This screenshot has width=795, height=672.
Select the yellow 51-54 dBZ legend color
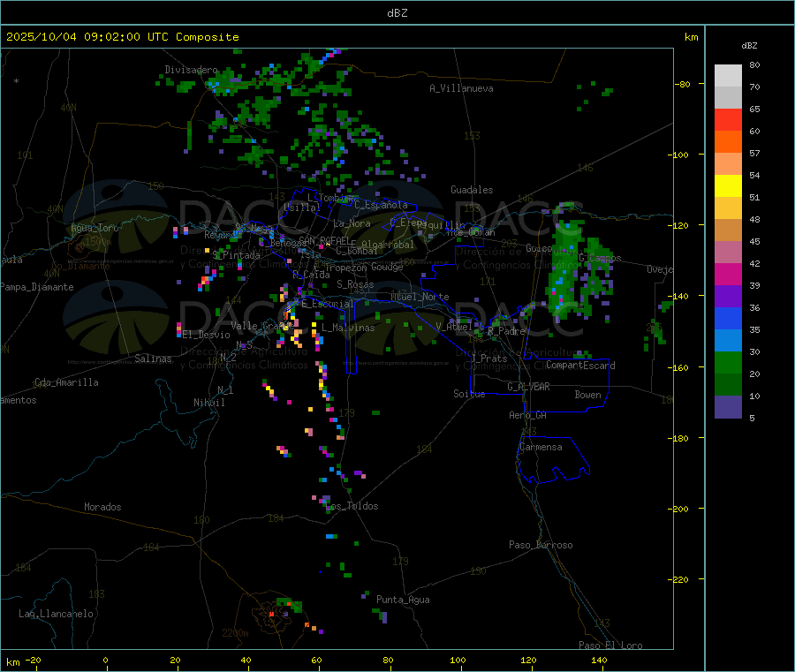pos(728,186)
